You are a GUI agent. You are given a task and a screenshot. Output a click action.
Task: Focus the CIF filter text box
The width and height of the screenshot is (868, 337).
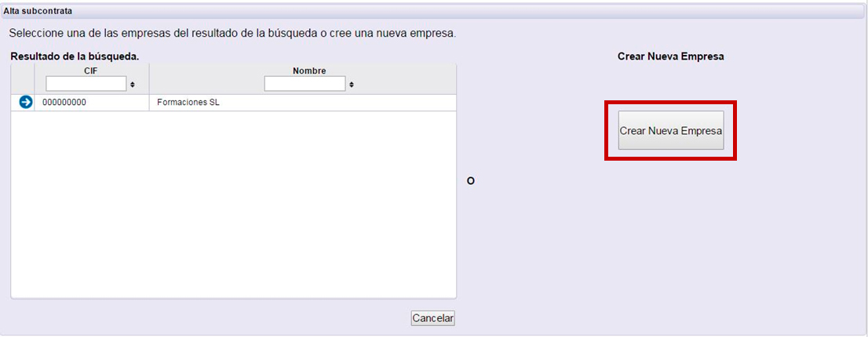(x=86, y=84)
